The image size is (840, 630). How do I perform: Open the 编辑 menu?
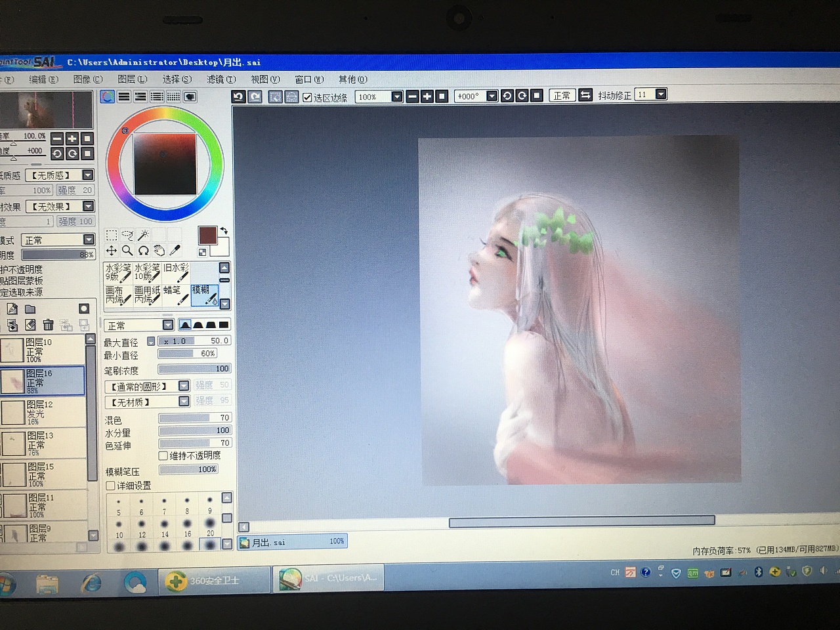(43, 79)
